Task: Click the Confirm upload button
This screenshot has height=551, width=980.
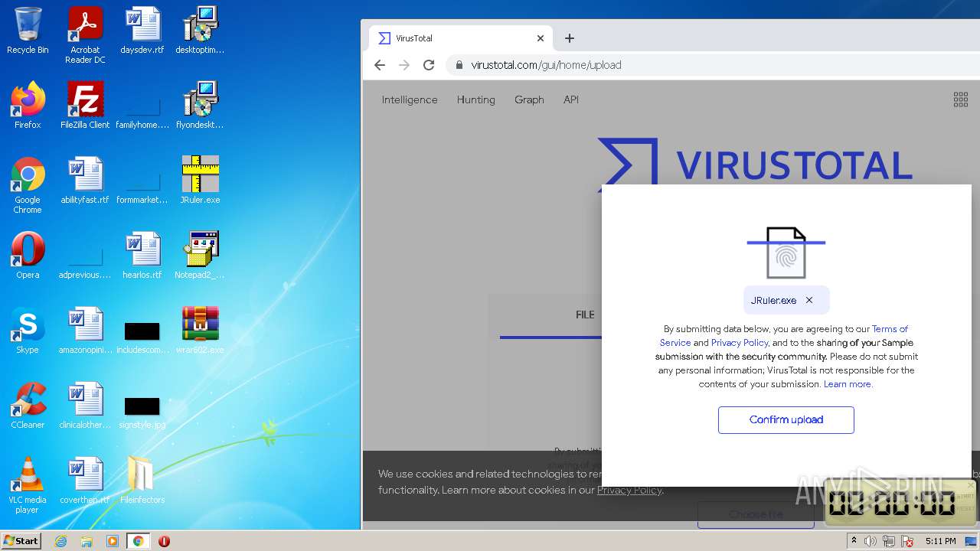Action: (x=786, y=419)
